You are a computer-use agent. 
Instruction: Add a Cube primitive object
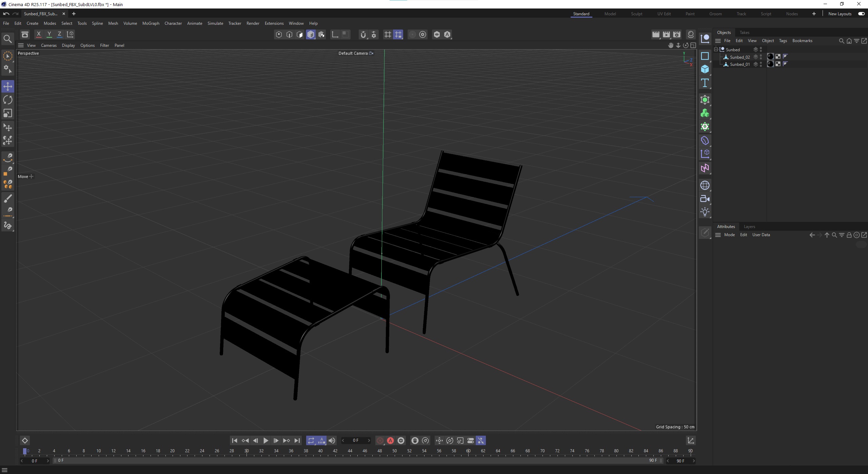(705, 69)
